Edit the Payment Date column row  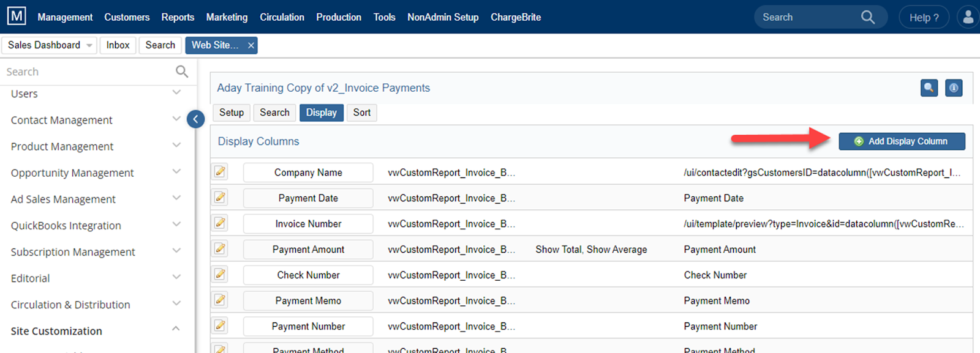click(x=221, y=198)
